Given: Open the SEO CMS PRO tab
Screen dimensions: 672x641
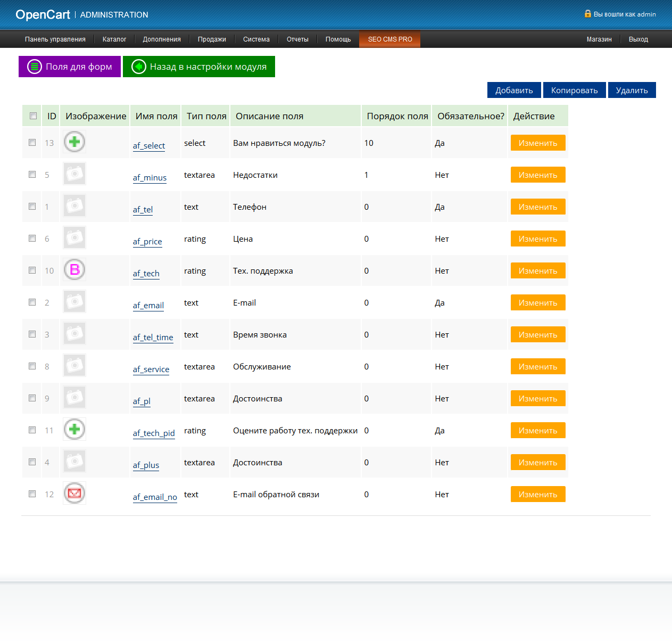Looking at the screenshot, I should pos(390,39).
